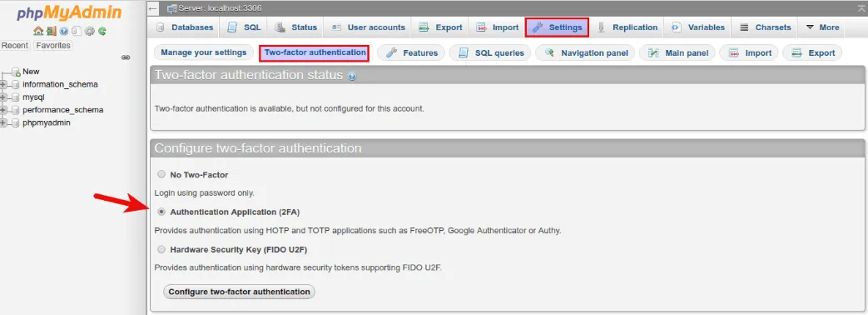Click Configure two-factor authentication button
Image resolution: width=868 pixels, height=315 pixels.
coord(239,292)
